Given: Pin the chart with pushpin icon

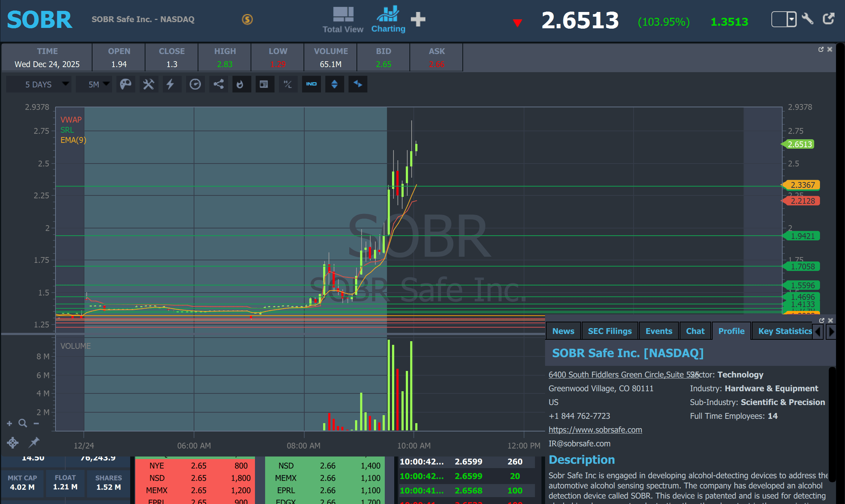Looking at the screenshot, I should 34,442.
